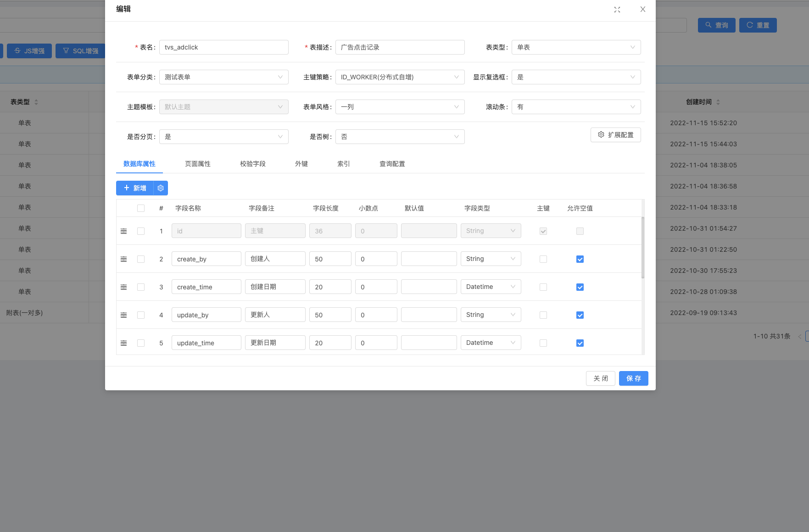Click the 重置 reset button
This screenshot has height=532, width=809.
click(x=758, y=25)
